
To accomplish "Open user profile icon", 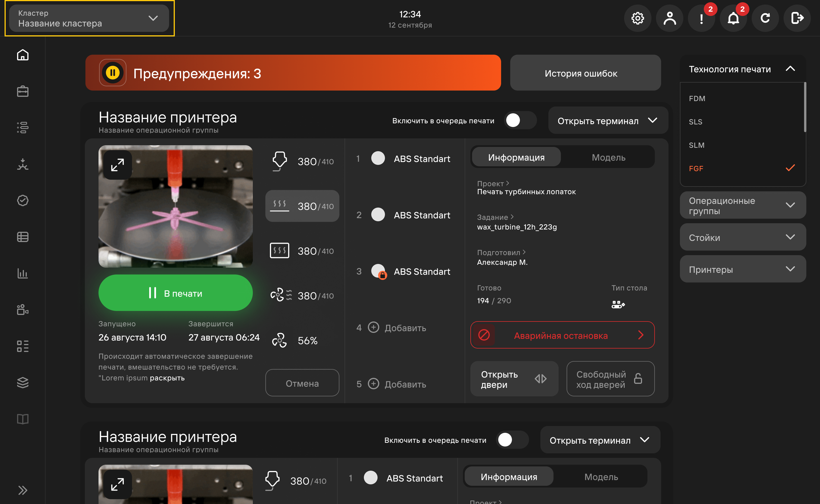I will (x=669, y=18).
